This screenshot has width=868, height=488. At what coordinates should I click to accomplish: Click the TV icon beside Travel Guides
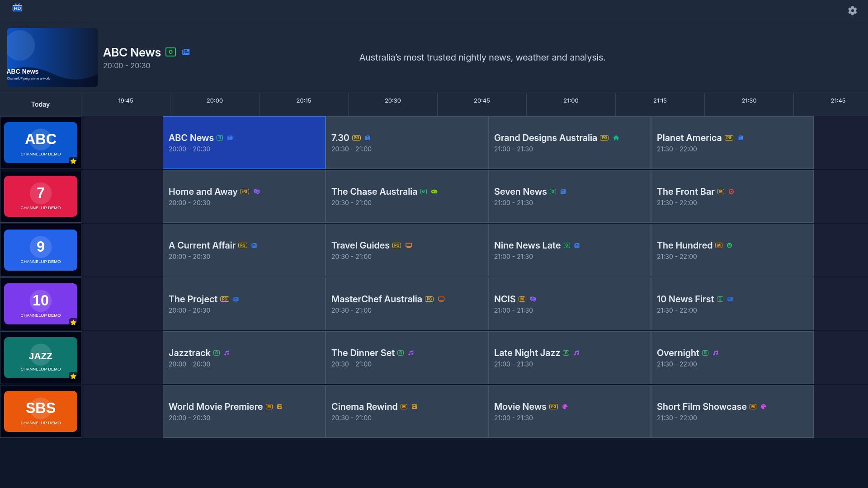point(409,245)
